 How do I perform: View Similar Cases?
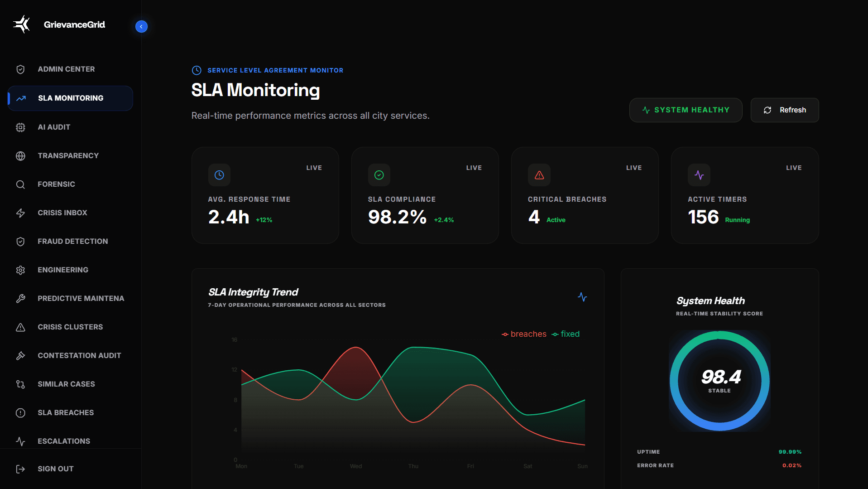click(x=70, y=384)
